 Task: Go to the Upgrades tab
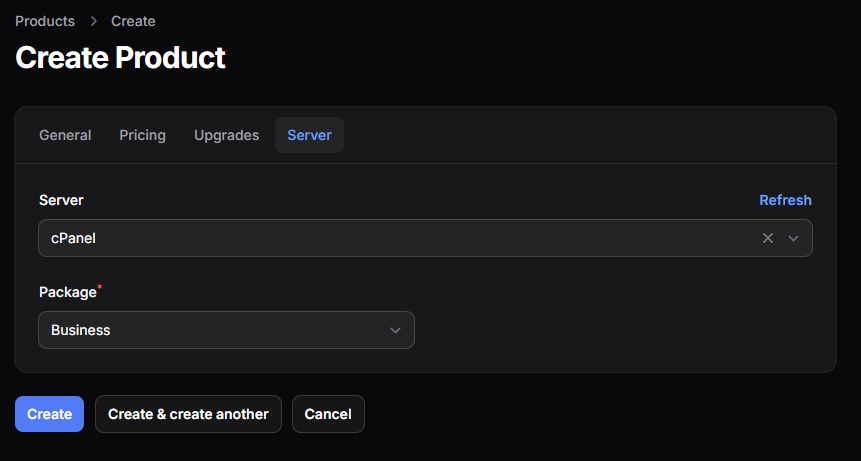coord(226,135)
